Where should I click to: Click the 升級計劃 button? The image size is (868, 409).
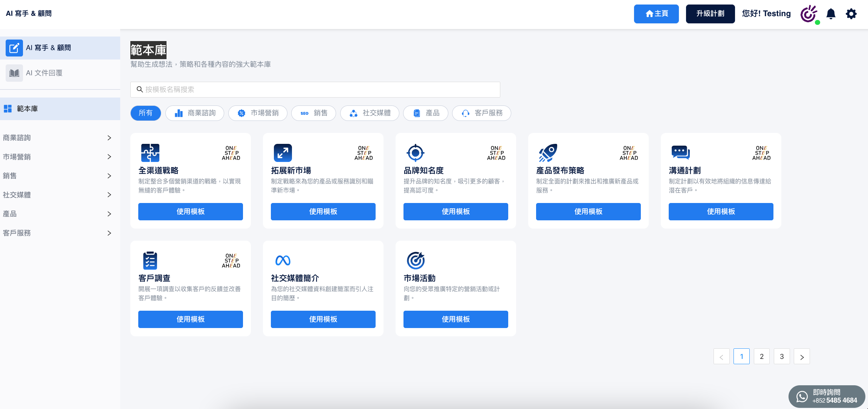pos(710,14)
